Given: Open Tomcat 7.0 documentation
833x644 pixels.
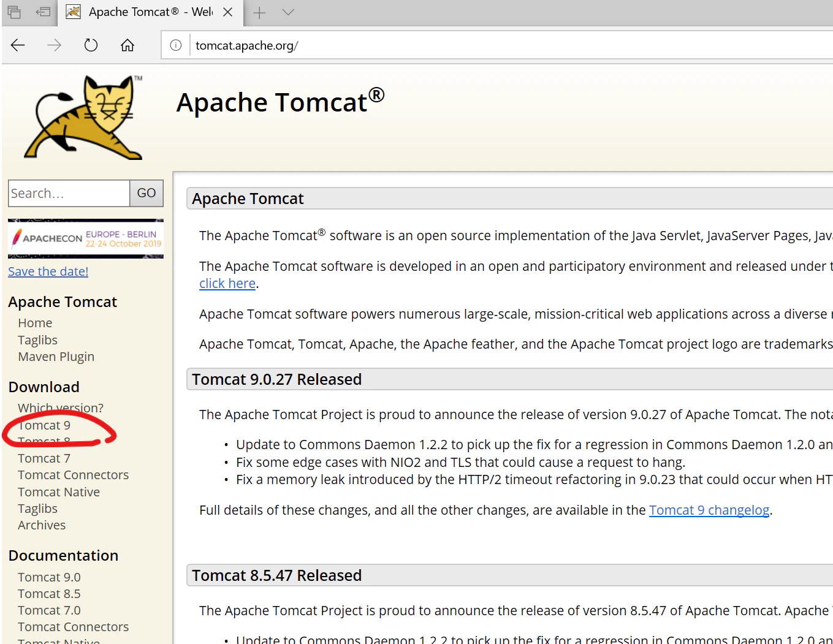Looking at the screenshot, I should tap(49, 610).
